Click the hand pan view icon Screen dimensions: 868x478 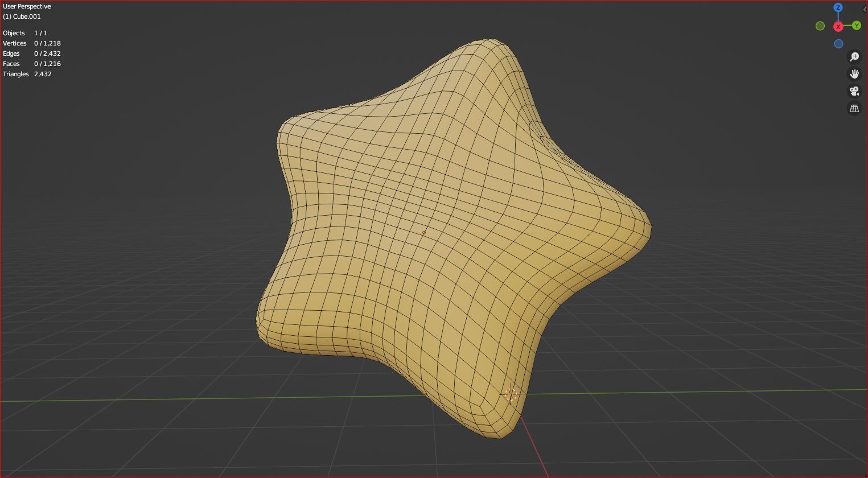[x=854, y=74]
